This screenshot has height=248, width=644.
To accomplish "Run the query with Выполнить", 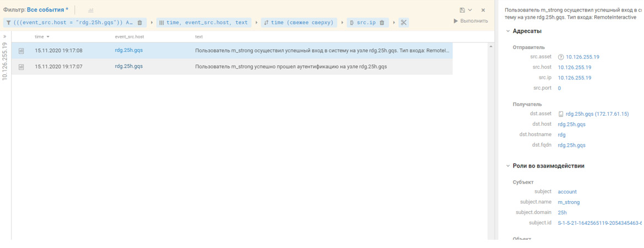I will pyautogui.click(x=471, y=21).
